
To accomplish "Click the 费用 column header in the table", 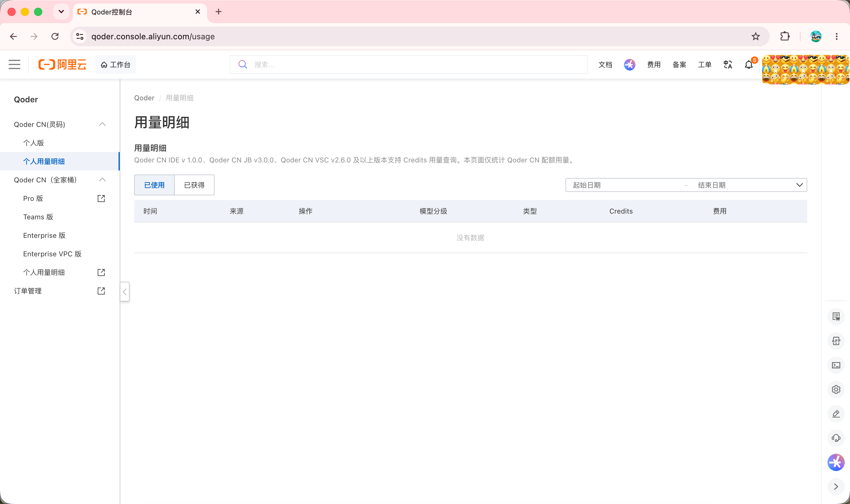I will click(x=720, y=211).
